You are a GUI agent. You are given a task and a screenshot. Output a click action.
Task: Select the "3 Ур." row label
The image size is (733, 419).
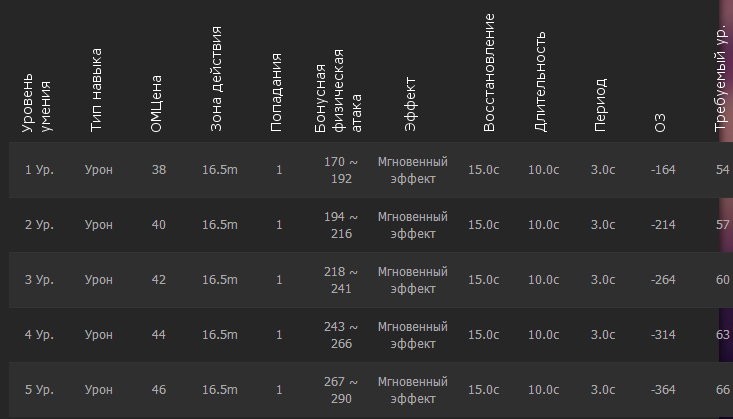pyautogui.click(x=39, y=280)
